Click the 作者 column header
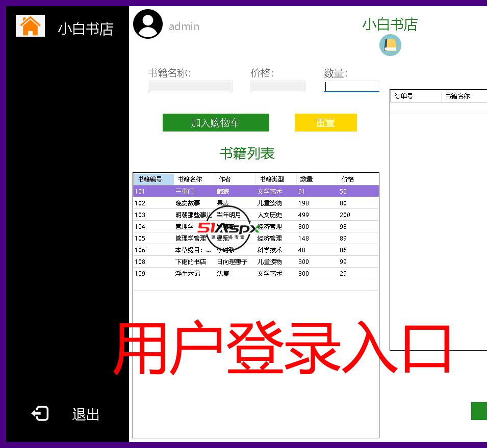Viewport: 487px width, 448px height. [x=235, y=179]
